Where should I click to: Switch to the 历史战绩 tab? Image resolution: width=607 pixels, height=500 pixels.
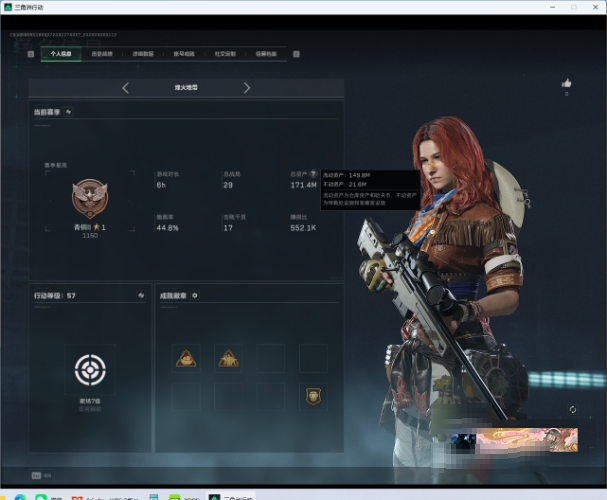click(x=102, y=54)
